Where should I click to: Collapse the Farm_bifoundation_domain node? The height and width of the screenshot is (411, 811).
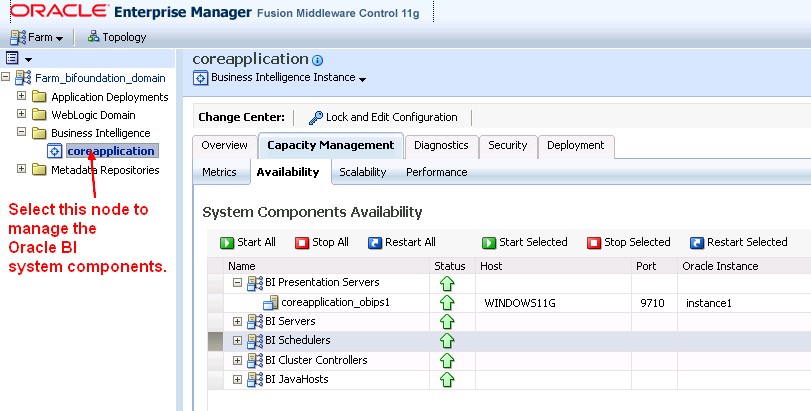click(6, 77)
